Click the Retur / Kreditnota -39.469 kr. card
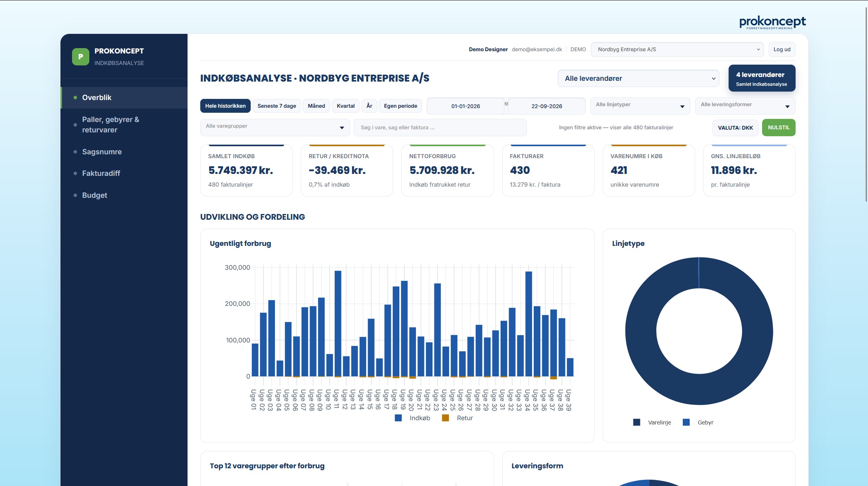Viewport: 868px width, 486px height. pos(347,170)
